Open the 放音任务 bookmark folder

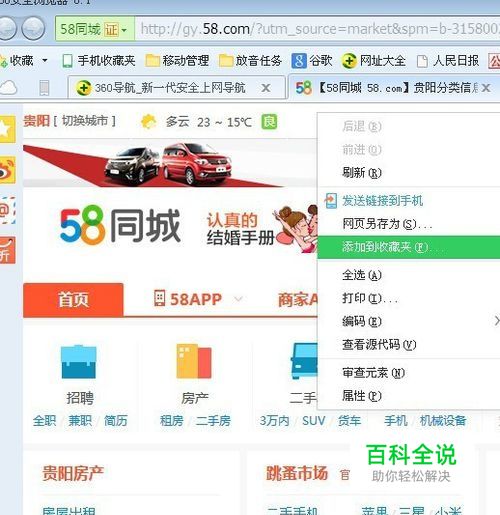click(x=250, y=61)
